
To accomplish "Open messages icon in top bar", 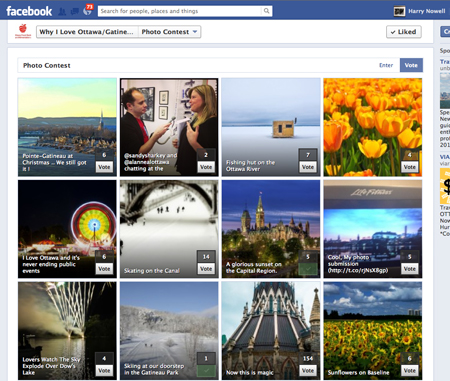I will 75,11.
